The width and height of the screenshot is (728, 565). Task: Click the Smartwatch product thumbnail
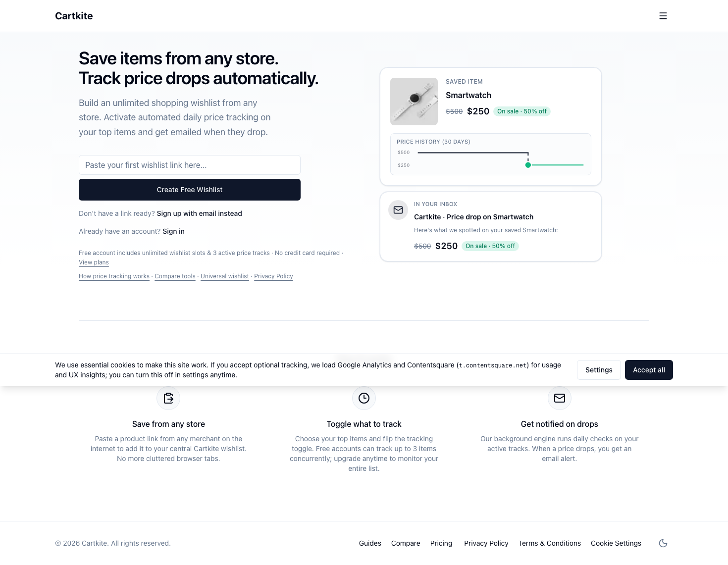[x=414, y=102]
